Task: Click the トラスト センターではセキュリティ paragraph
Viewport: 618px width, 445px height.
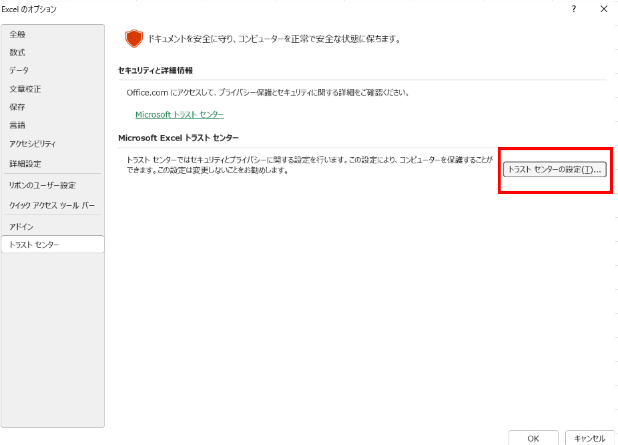Action: [310, 165]
